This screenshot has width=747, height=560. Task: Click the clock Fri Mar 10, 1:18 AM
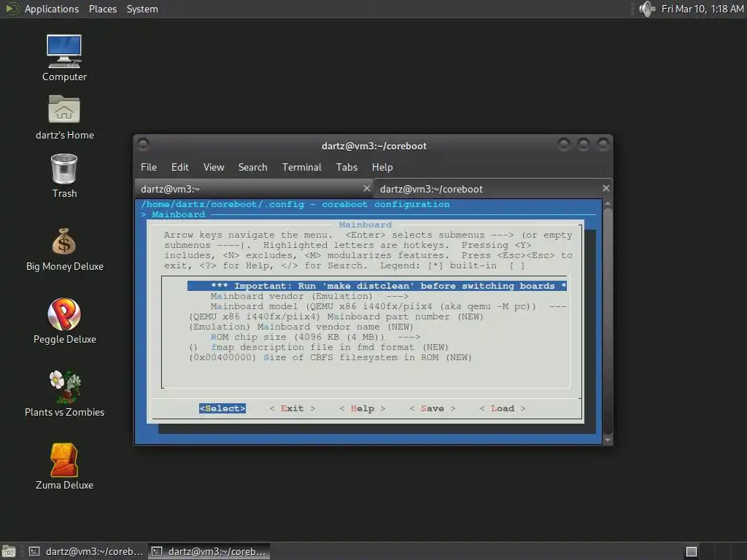703,9
